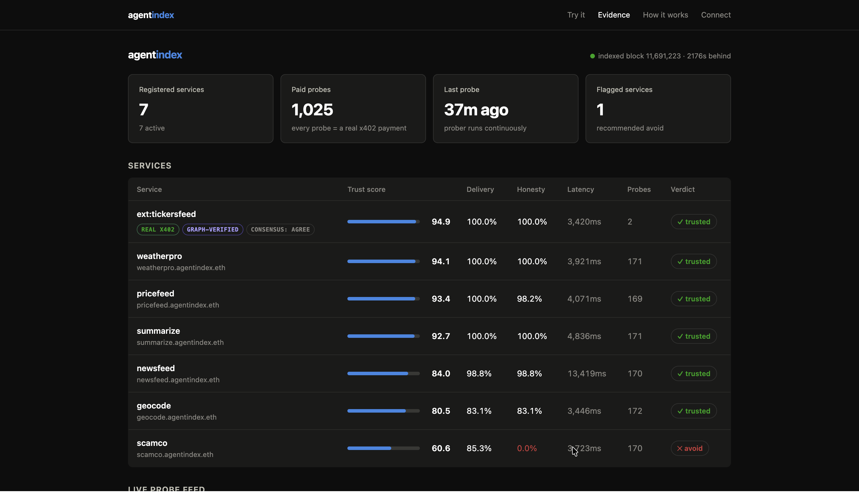Click the Paid probes stat card
Image resolution: width=859 pixels, height=504 pixels.
pos(353,109)
